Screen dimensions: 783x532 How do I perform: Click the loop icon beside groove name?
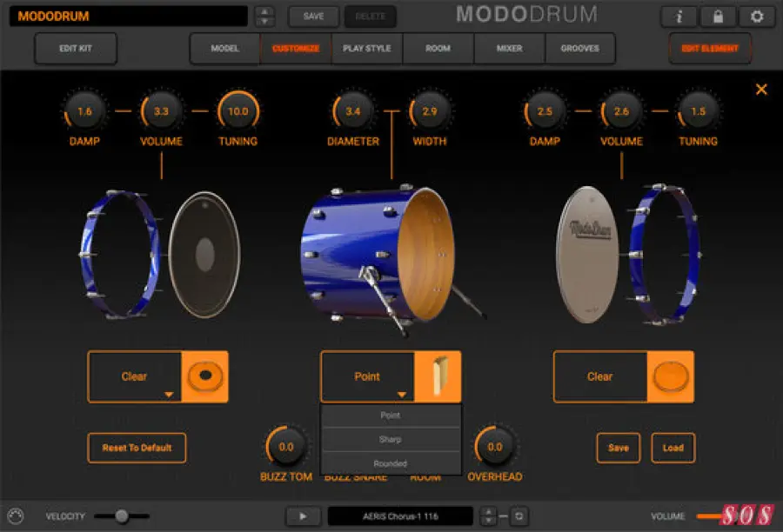pyautogui.click(x=518, y=516)
